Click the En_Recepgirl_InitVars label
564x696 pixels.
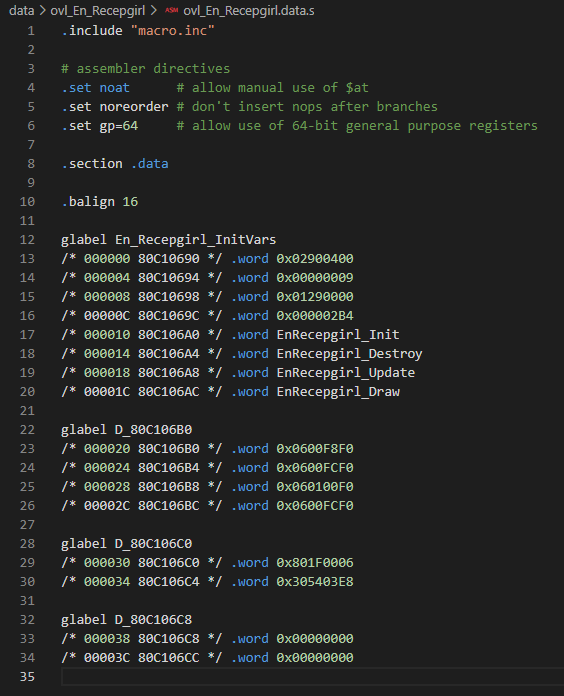tap(196, 240)
